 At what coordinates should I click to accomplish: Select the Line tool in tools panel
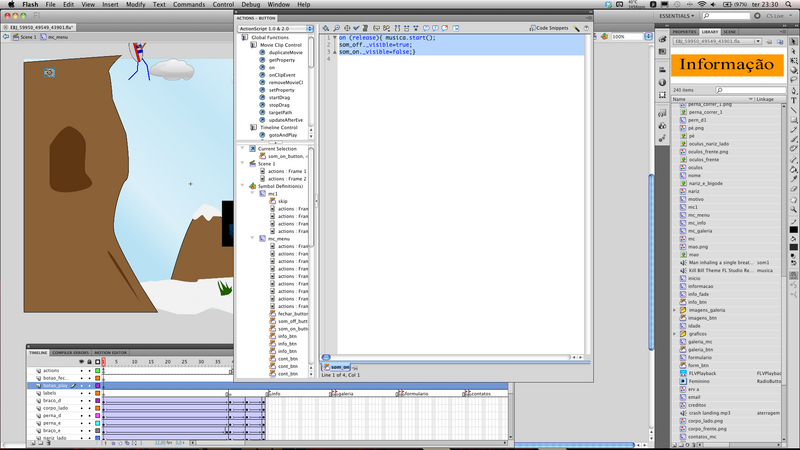pyautogui.click(x=794, y=111)
